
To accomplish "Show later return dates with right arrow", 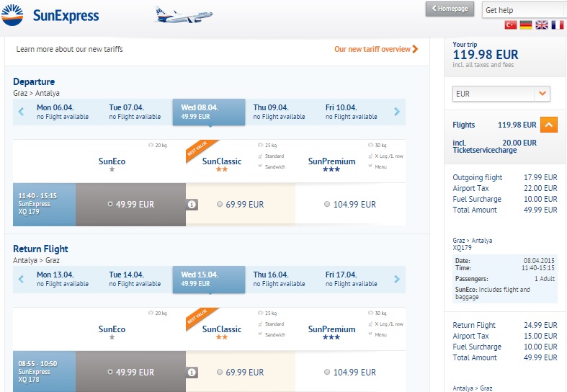I will tap(396, 280).
